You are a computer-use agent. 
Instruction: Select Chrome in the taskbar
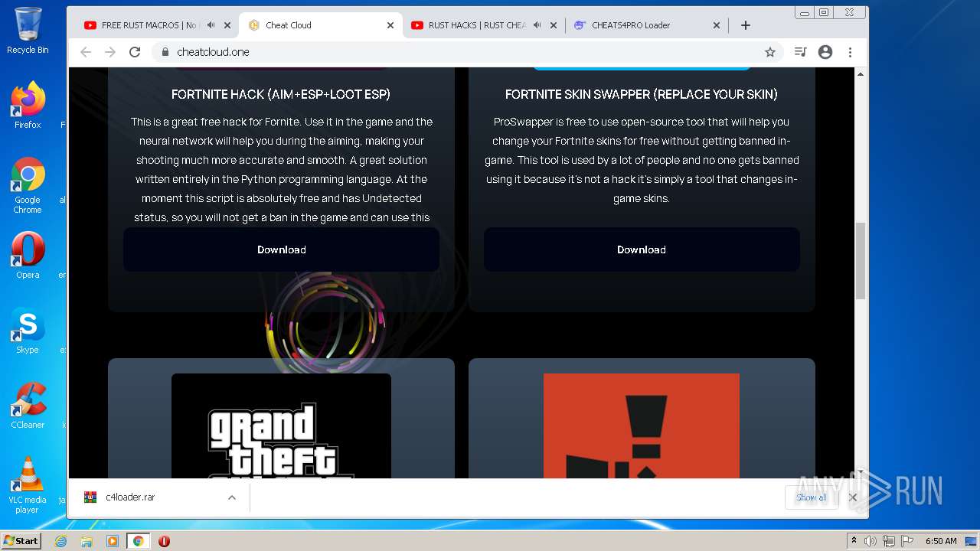[x=139, y=541]
